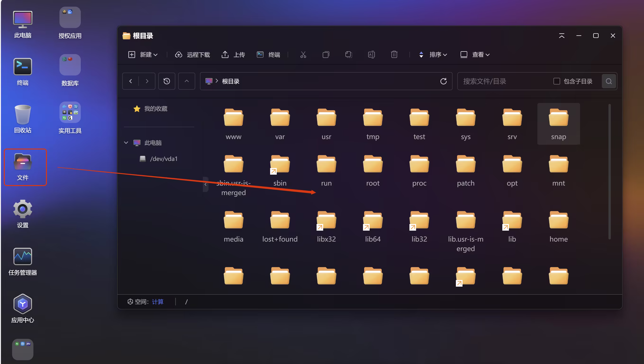Refresh the current directory listing
Image resolution: width=644 pixels, height=364 pixels.
point(443,81)
